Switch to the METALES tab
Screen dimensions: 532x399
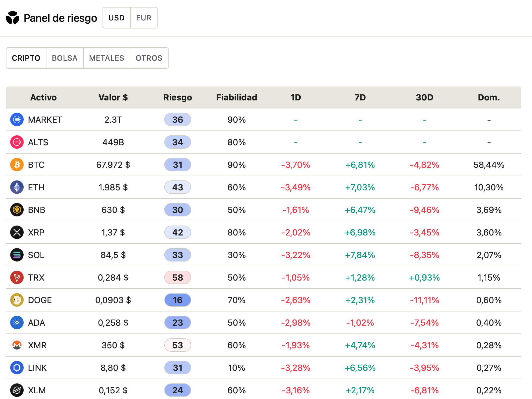click(107, 58)
